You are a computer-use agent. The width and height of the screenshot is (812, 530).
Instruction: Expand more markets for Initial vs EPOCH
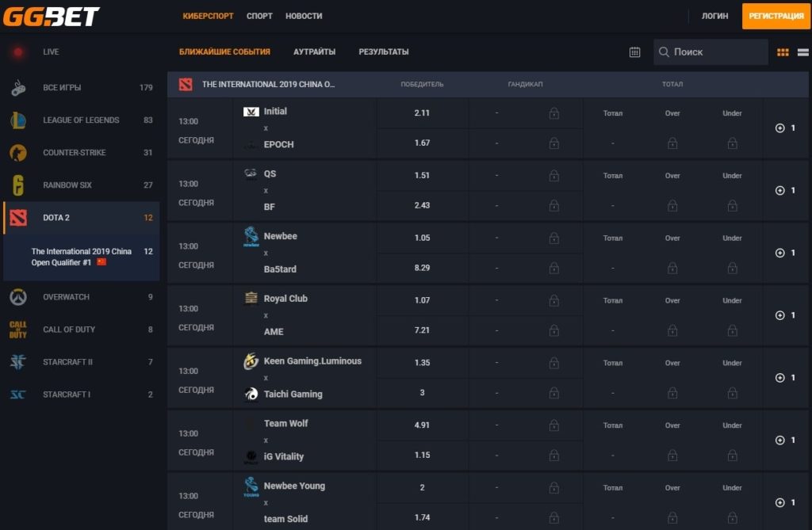[785, 128]
